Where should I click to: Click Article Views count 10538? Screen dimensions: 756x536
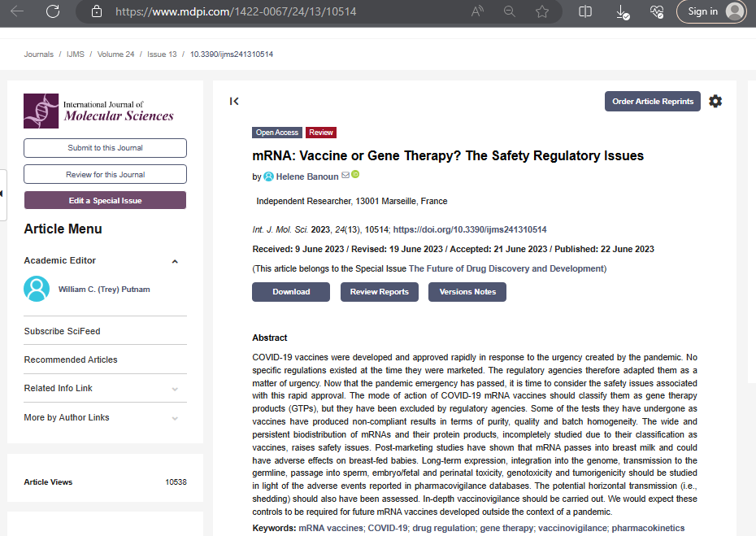[x=176, y=482]
